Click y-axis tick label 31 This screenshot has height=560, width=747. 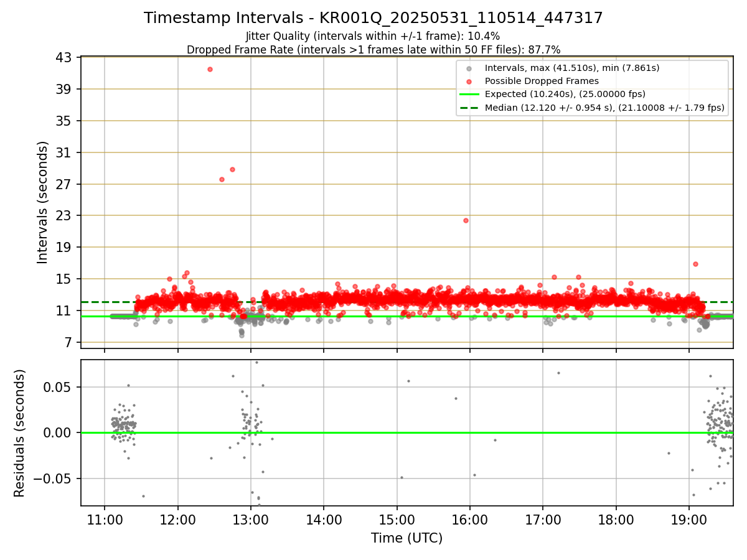pos(65,153)
